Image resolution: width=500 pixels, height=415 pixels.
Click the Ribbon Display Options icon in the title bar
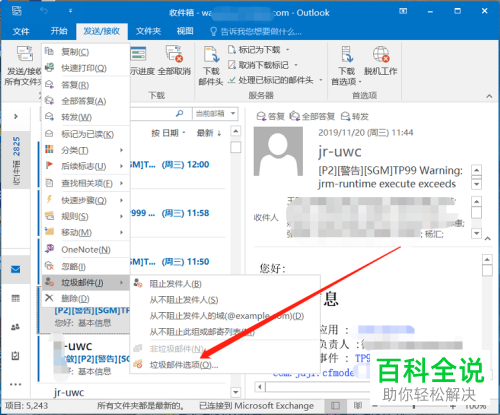[x=403, y=11]
